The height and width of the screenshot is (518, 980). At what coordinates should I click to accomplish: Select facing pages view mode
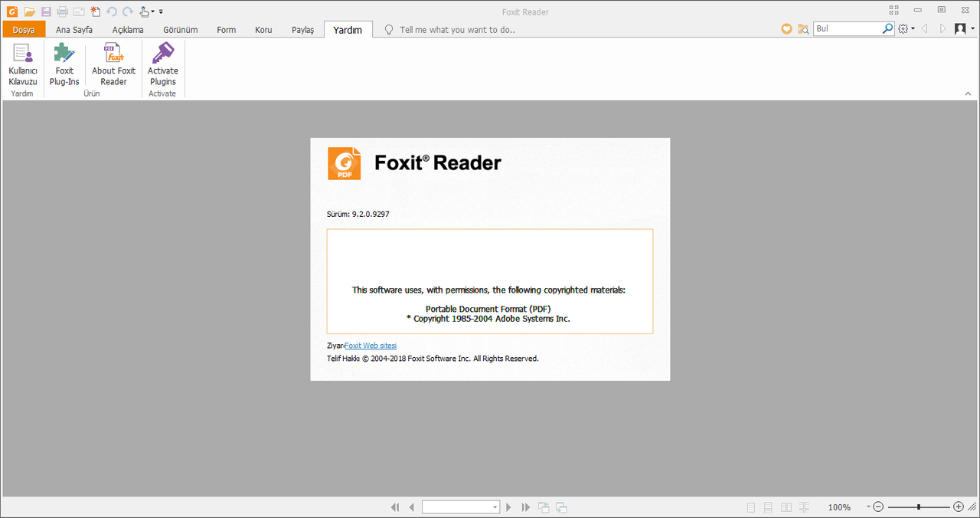click(786, 507)
